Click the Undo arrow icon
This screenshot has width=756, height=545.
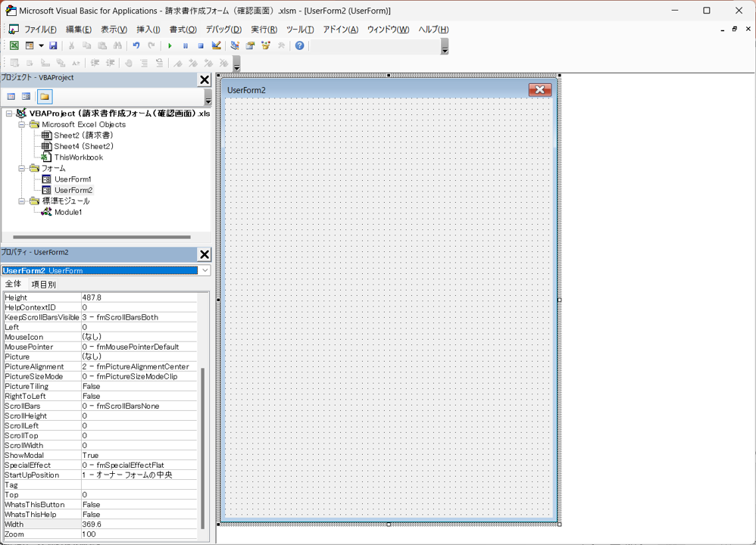tap(136, 45)
